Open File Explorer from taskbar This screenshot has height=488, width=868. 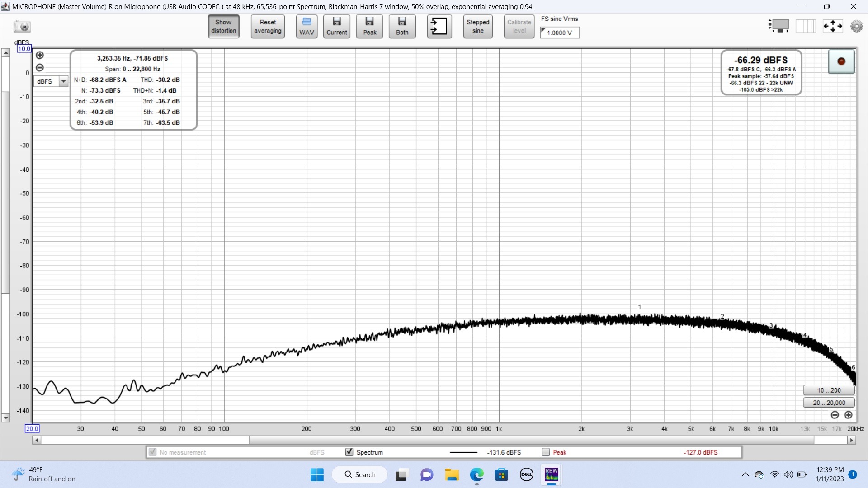tap(452, 474)
